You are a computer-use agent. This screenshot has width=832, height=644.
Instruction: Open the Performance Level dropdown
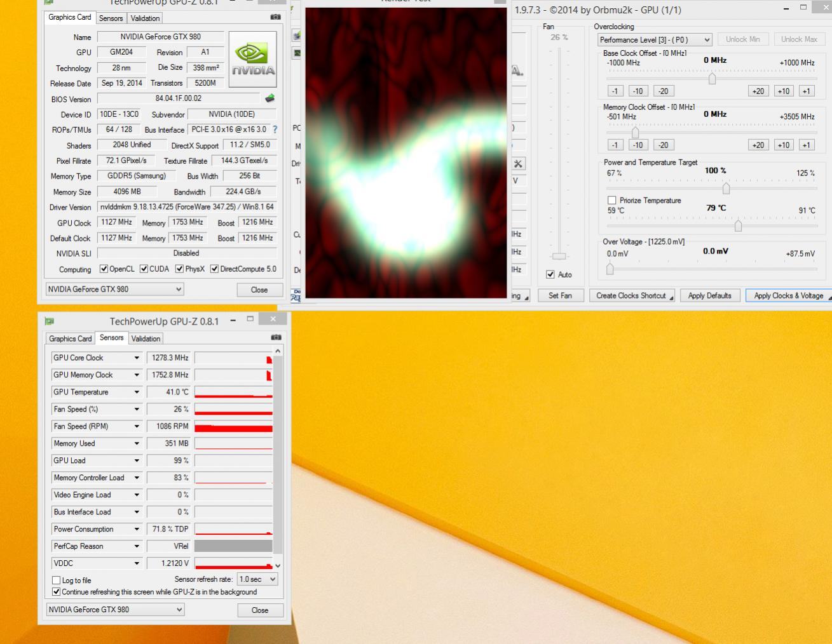(x=655, y=39)
